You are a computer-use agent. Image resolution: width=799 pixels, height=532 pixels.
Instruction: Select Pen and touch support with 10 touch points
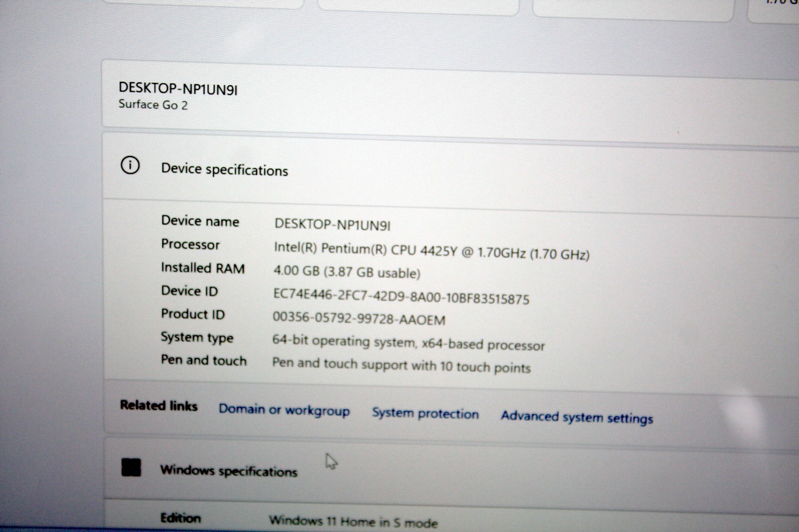(x=401, y=365)
